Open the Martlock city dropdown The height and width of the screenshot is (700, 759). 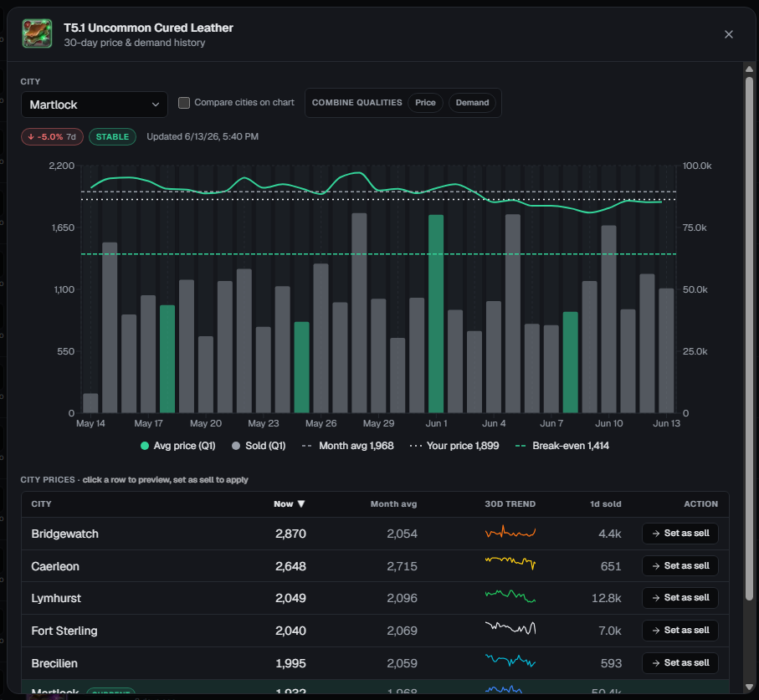95,105
